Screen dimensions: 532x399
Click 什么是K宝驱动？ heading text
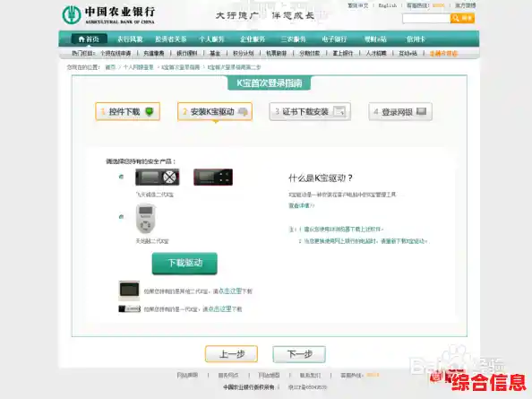(321, 178)
